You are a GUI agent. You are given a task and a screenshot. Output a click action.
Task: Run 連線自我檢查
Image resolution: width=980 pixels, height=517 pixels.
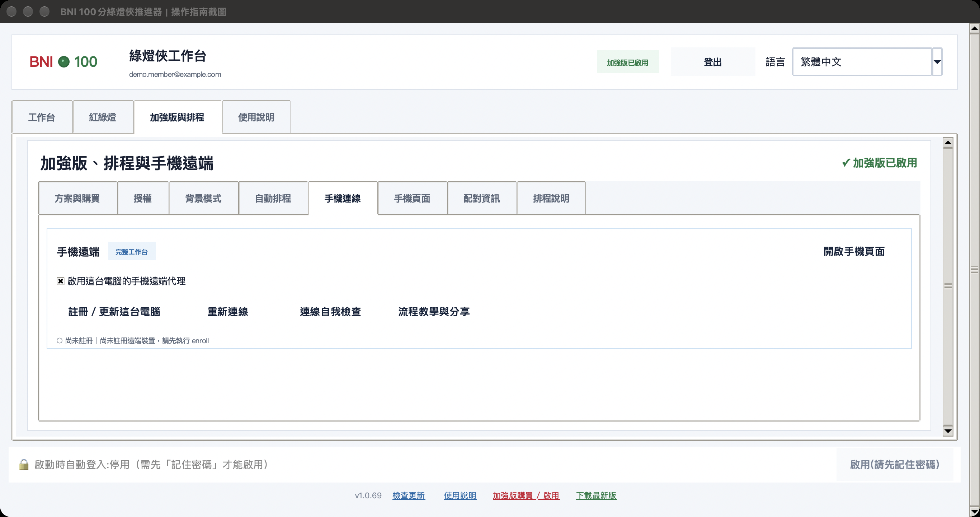(330, 312)
